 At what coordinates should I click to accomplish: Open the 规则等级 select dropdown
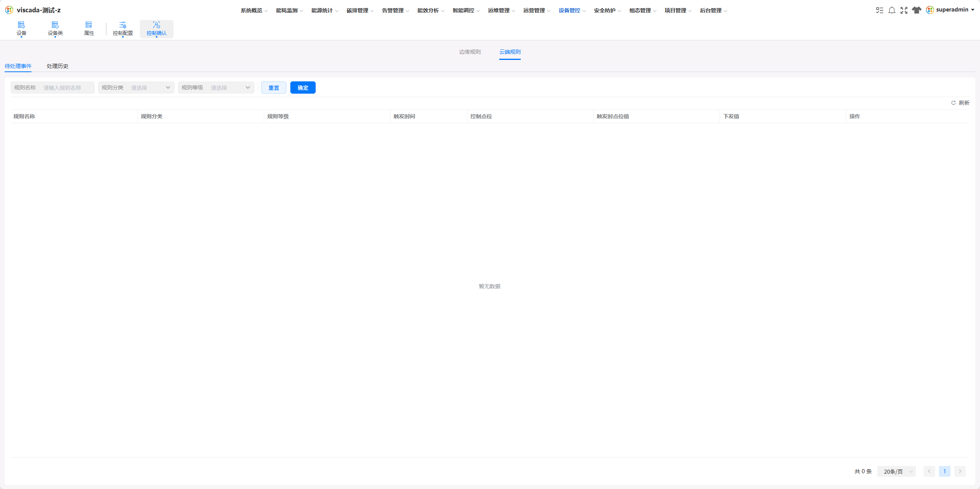216,88
